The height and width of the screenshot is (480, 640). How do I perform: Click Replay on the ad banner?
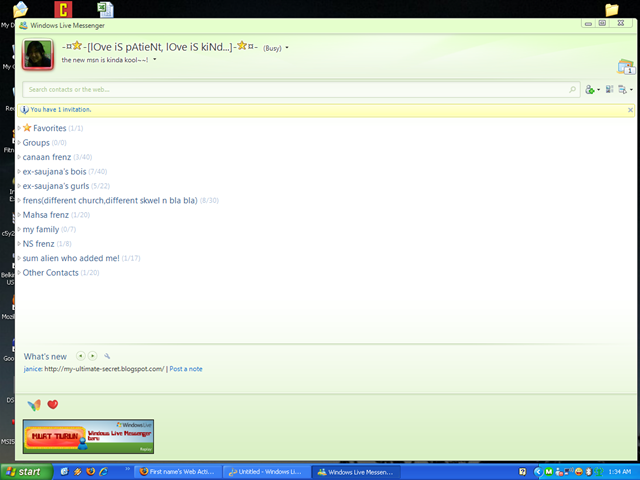coord(146,449)
